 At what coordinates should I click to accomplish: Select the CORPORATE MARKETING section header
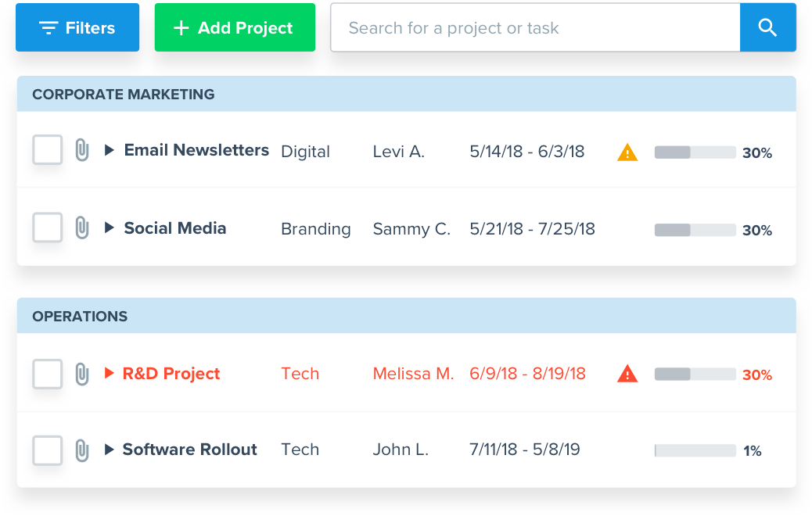123,94
